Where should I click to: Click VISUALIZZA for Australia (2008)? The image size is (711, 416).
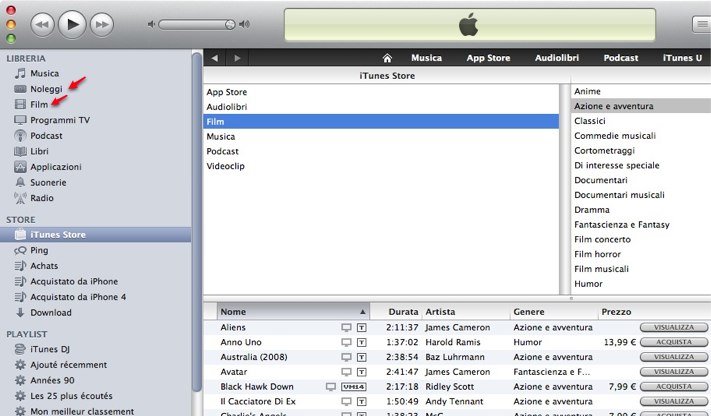click(x=674, y=357)
